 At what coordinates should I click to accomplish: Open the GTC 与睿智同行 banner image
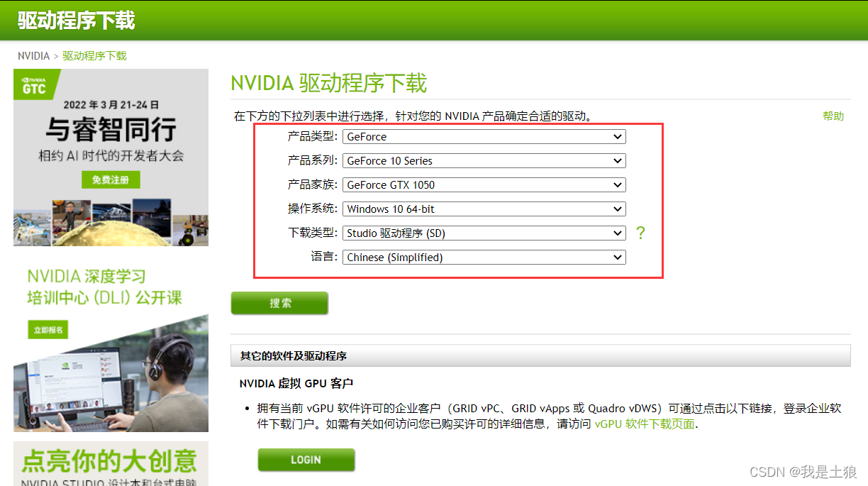111,158
